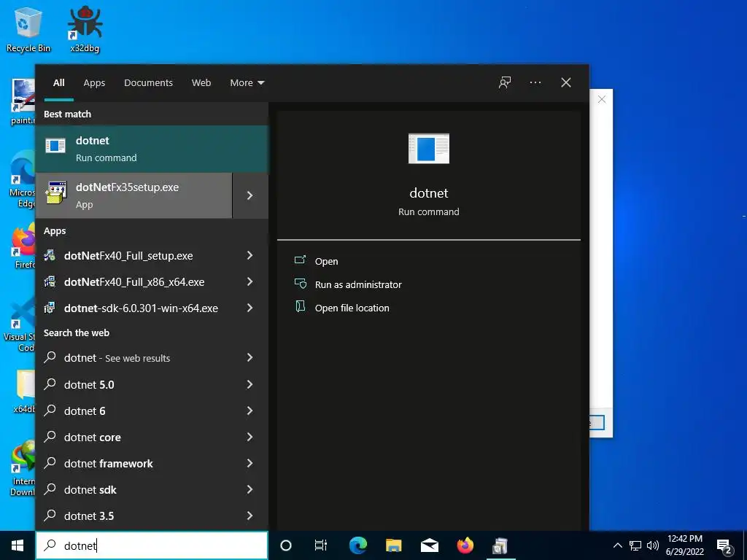Click the dotnet-sdk-6.0.301-win-x64.exe icon
Image resolution: width=747 pixels, height=560 pixels.
tap(50, 308)
